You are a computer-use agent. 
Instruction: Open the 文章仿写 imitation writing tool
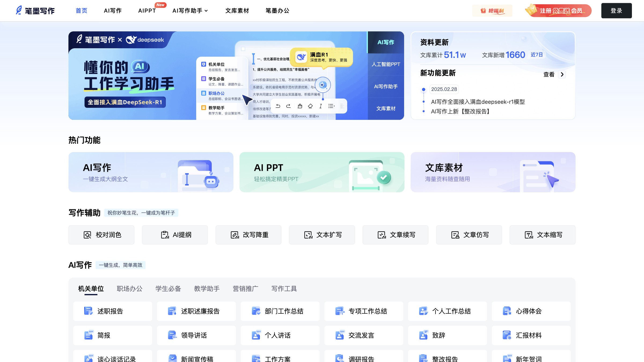coord(469,235)
